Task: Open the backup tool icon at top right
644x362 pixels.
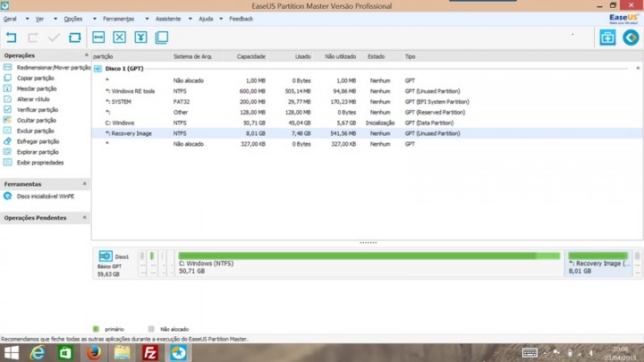Action: coord(607,38)
